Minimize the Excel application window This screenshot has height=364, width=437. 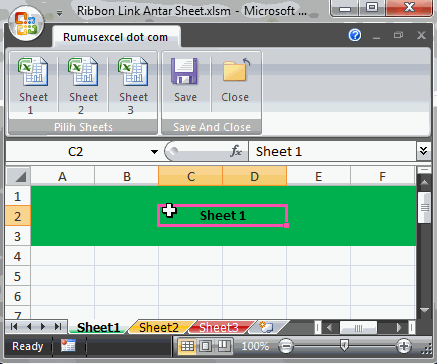345,7
